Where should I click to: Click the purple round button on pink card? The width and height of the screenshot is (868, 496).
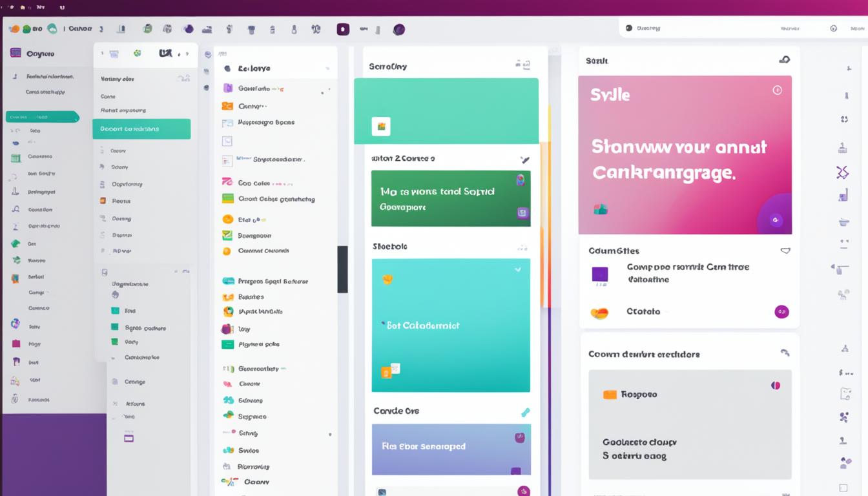click(x=775, y=220)
